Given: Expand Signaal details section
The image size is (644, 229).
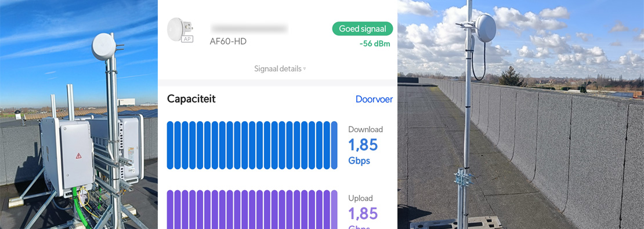Looking at the screenshot, I should (x=280, y=68).
